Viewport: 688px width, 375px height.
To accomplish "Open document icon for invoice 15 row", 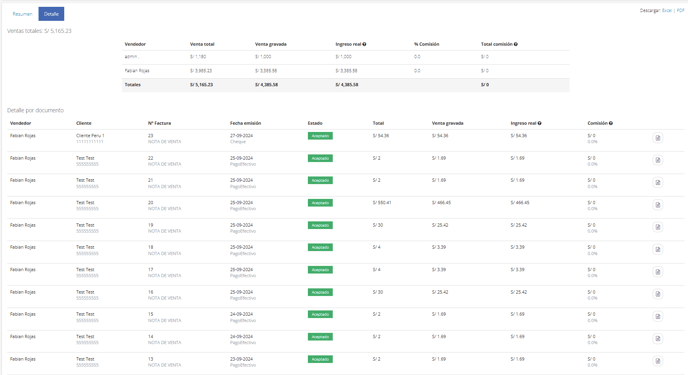I will pos(657,316).
